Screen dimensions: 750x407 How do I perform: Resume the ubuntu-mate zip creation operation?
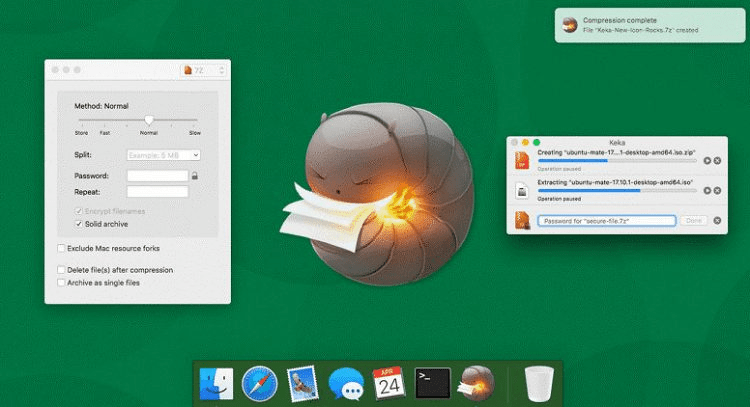707,161
